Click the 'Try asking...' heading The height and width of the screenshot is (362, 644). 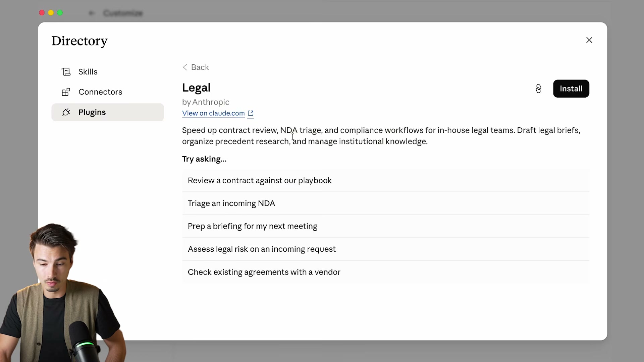click(x=204, y=159)
